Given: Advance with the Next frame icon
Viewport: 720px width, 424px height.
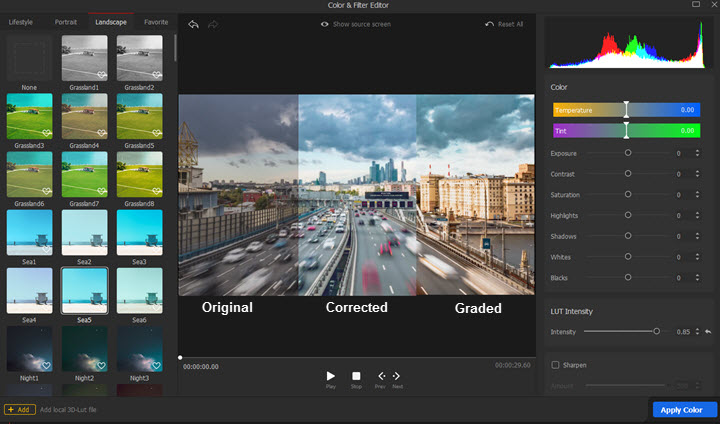Looking at the screenshot, I should click(396, 377).
